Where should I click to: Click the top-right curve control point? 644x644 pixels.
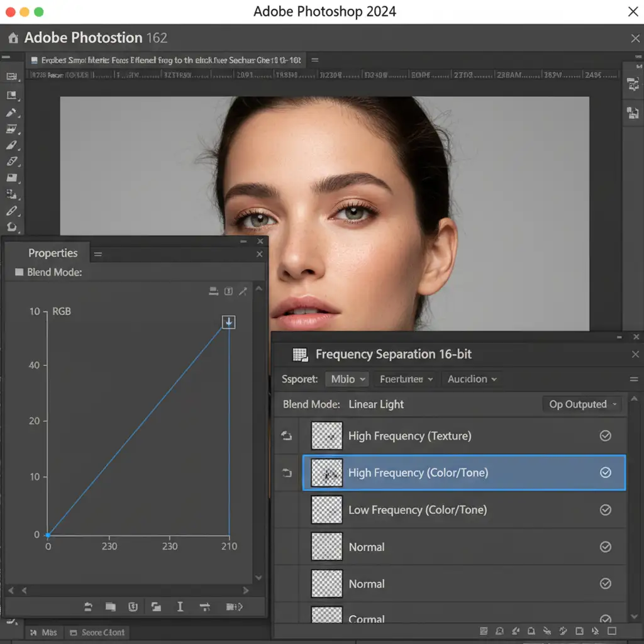click(229, 323)
